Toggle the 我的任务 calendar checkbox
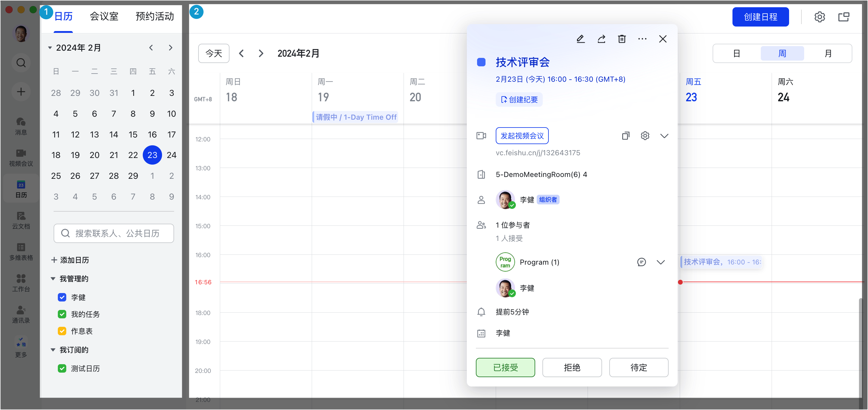868x410 pixels. (x=62, y=314)
